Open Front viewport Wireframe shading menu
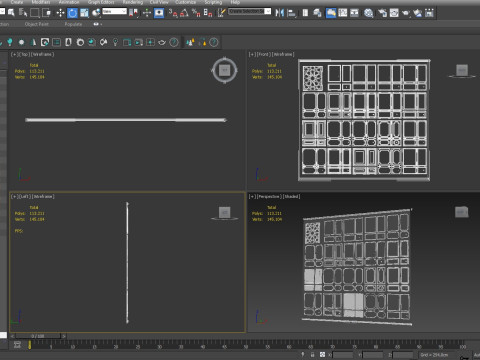This screenshot has height=360, width=480. pyautogui.click(x=283, y=54)
